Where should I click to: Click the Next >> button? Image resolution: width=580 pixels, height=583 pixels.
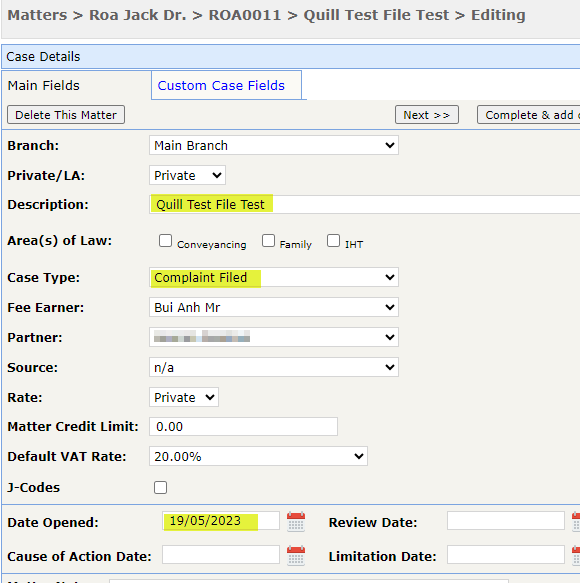coord(427,115)
